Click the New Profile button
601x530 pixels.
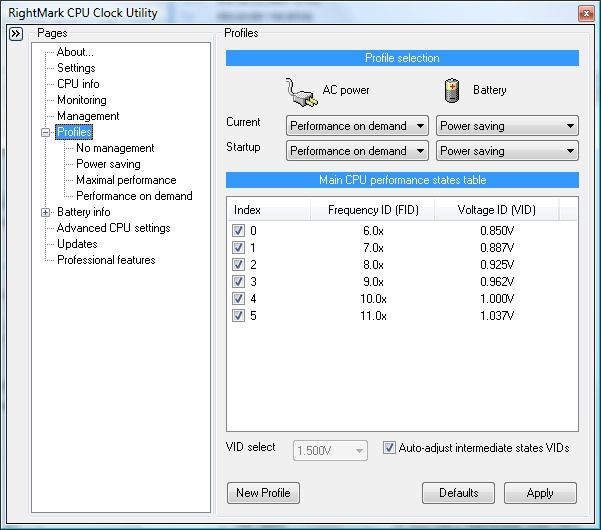(263, 493)
